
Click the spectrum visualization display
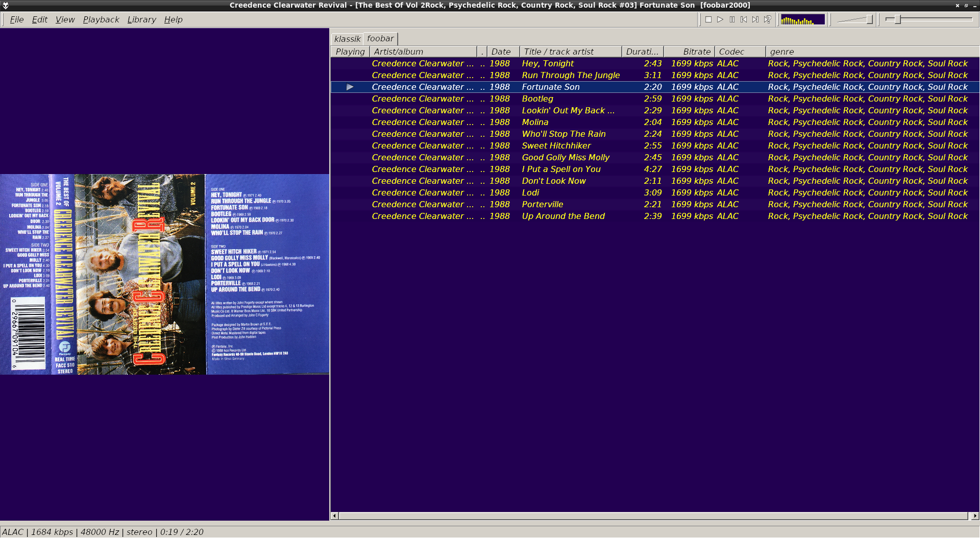[802, 19]
